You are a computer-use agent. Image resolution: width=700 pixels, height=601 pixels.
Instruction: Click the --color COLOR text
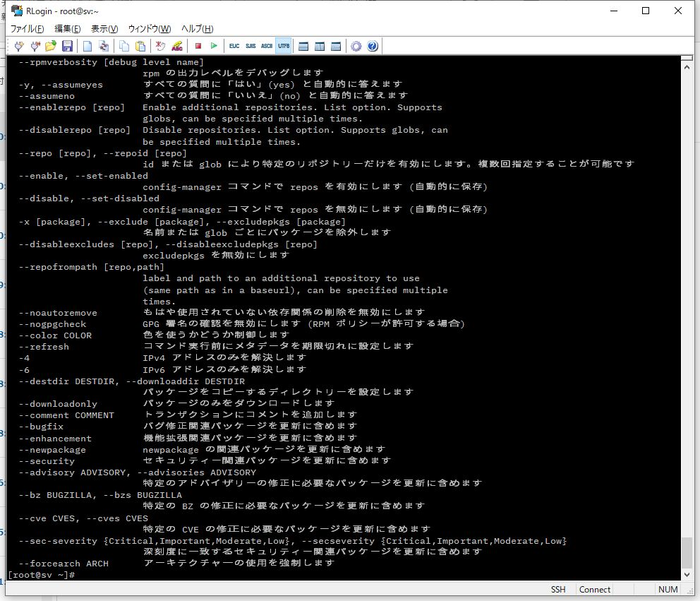[55, 335]
